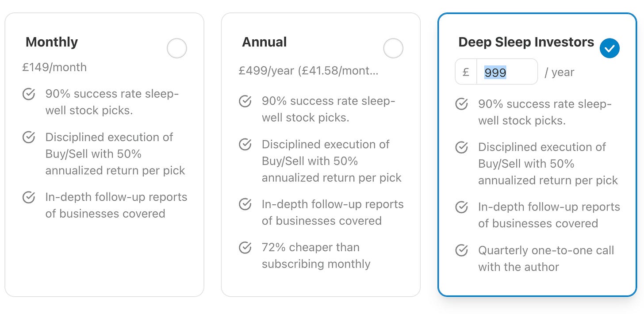
Task: Click the Deep Sleep Investors title
Action: point(526,42)
